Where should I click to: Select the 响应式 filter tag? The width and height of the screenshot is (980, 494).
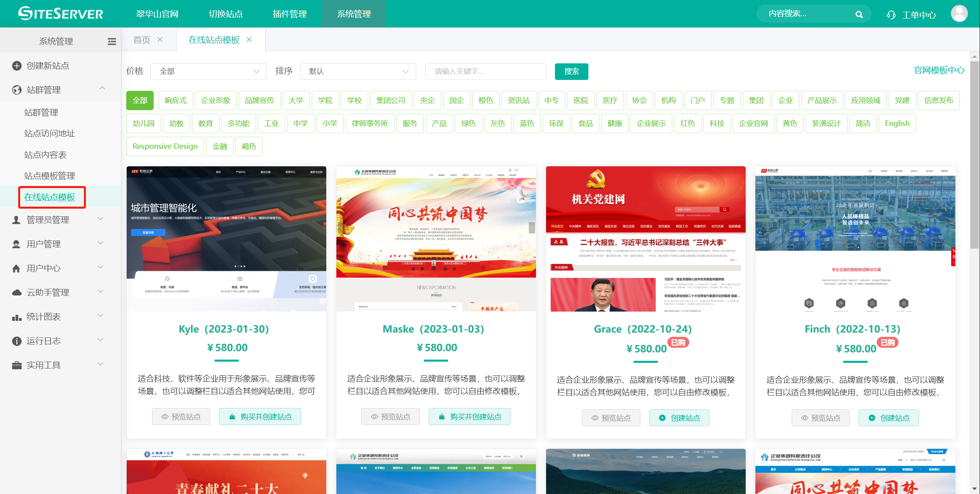(175, 100)
